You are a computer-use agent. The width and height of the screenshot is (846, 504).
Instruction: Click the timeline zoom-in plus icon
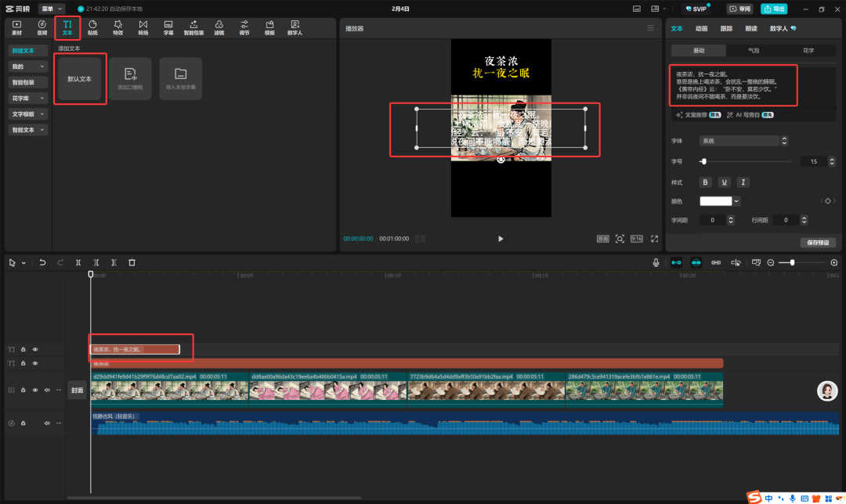coord(833,263)
